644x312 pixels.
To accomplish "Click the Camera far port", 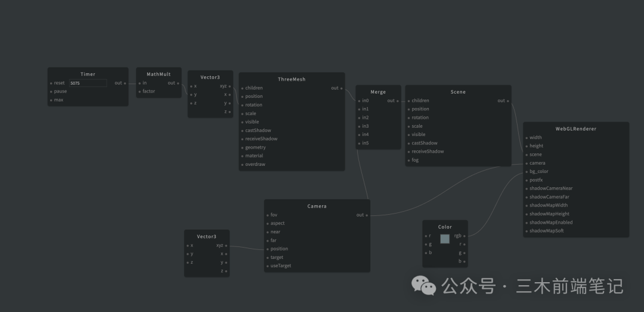I will point(267,241).
